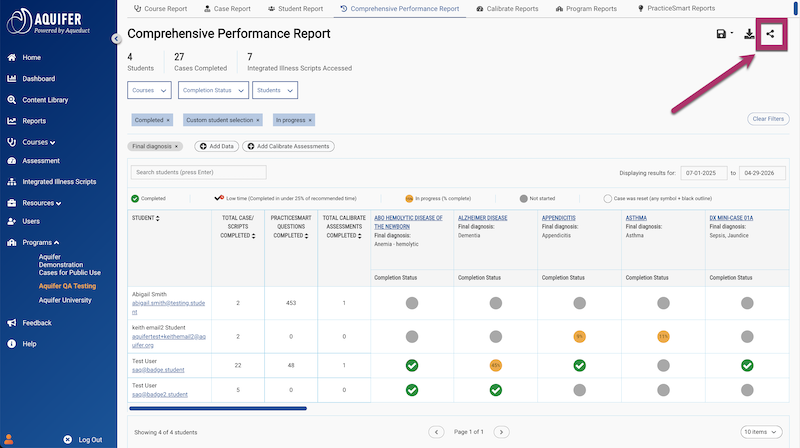Click the share report icon
Screen dimensions: 800x448
[770, 34]
